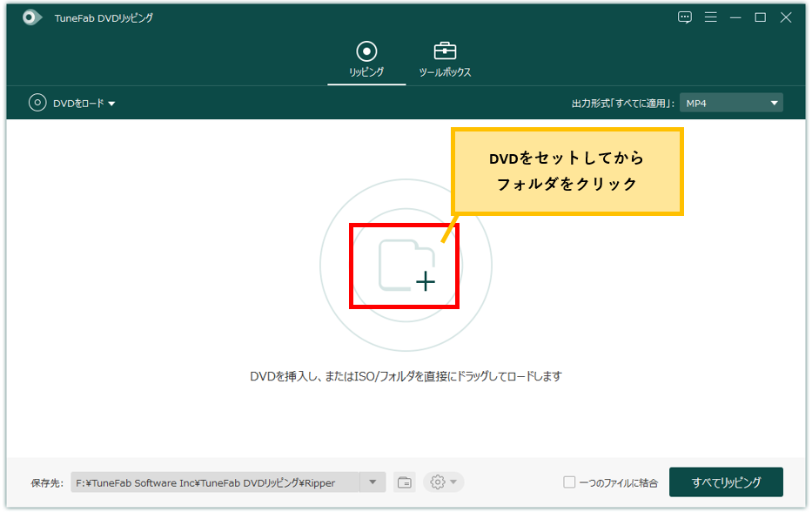Maximize the TuneFab window

760,17
